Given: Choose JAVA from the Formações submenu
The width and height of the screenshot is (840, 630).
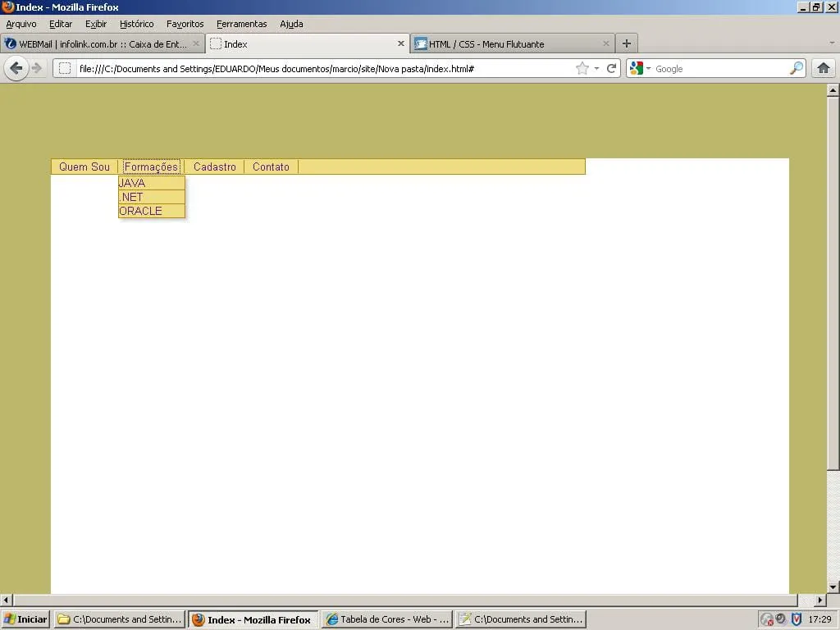Looking at the screenshot, I should click(x=152, y=183).
